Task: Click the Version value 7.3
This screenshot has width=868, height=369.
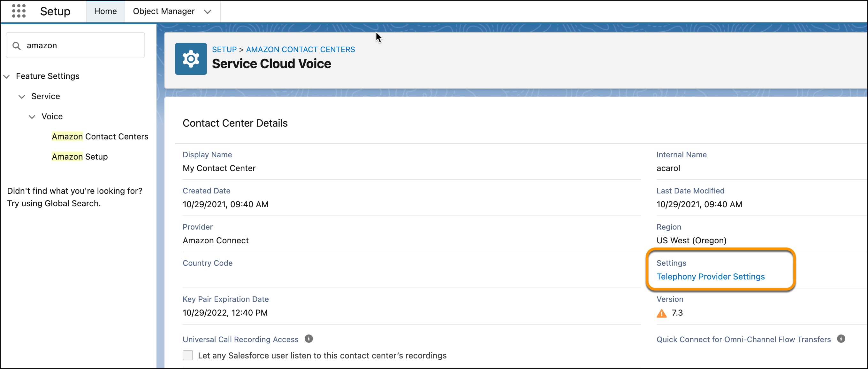Action: (677, 312)
